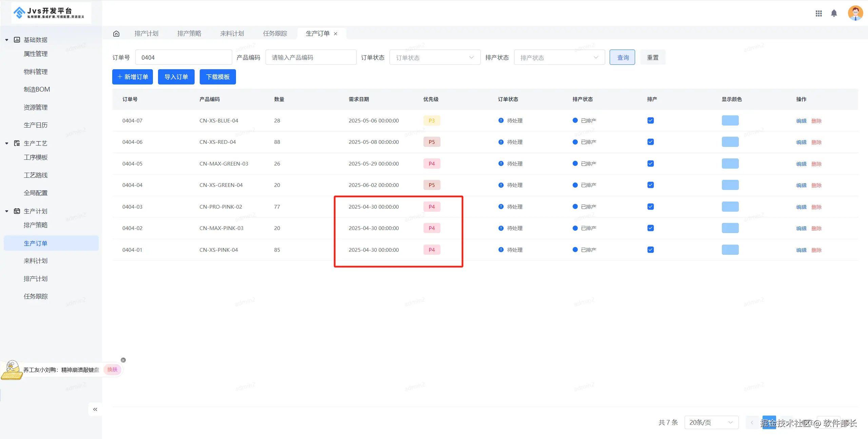868x439 pixels.
Task: Click the 生产计划 calendar icon
Action: [17, 211]
